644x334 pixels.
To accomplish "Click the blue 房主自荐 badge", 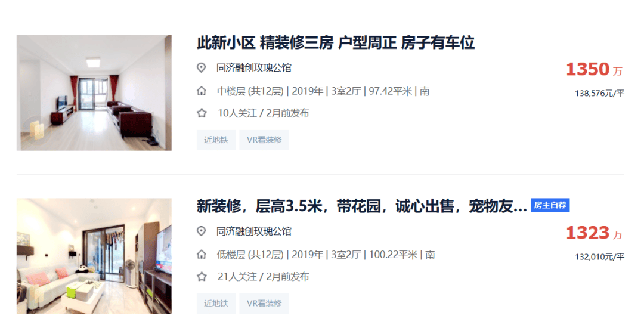I will coord(550,205).
